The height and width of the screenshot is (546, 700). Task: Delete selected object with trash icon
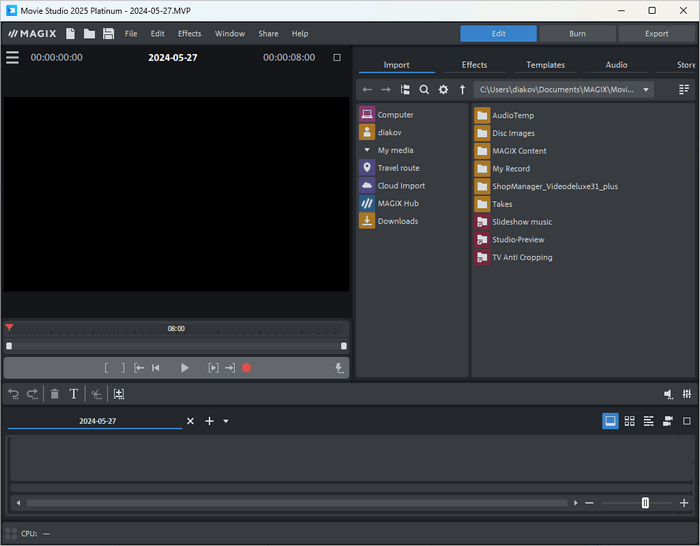(55, 394)
